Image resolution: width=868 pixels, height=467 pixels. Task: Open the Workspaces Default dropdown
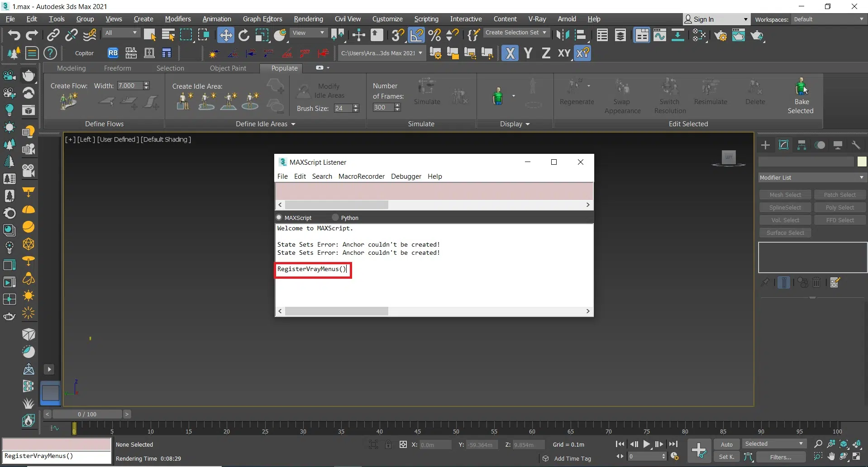pos(828,19)
